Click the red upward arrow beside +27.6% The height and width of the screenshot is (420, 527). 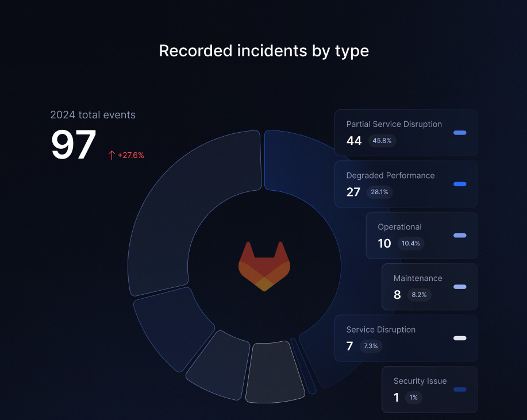tap(111, 155)
